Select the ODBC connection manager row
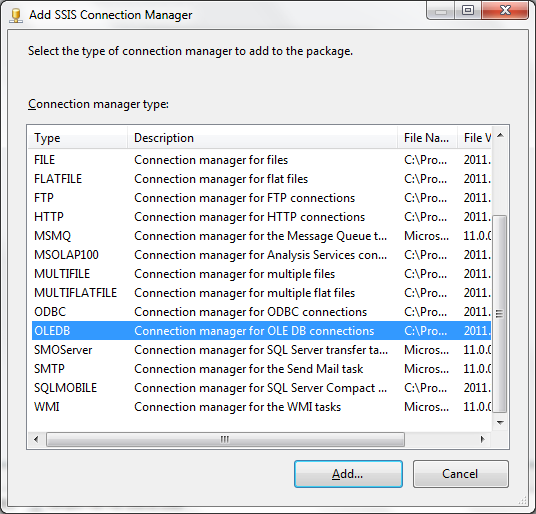Screen dimensions: 536x514 (261, 312)
